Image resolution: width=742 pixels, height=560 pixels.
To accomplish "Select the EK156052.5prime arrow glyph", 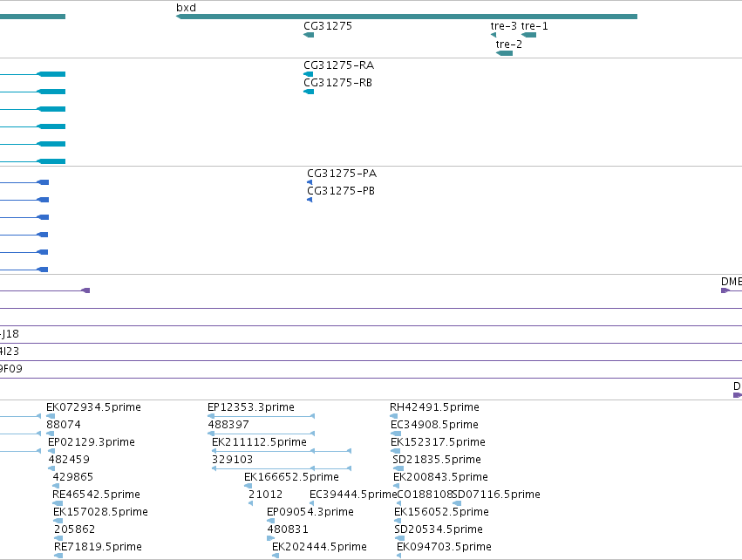I will [x=398, y=521].
